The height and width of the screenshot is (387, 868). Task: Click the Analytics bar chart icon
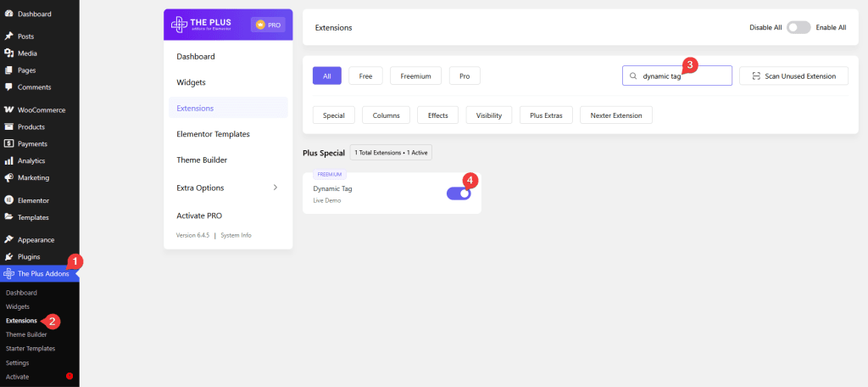8,160
